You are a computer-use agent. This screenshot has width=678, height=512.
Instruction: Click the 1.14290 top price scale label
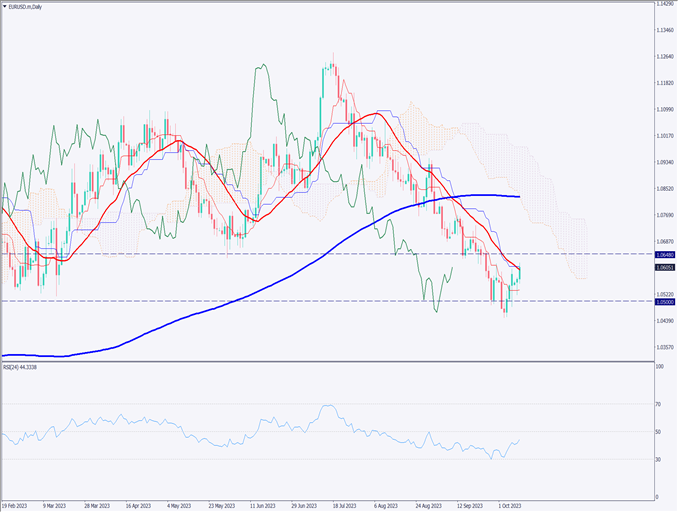coord(662,4)
